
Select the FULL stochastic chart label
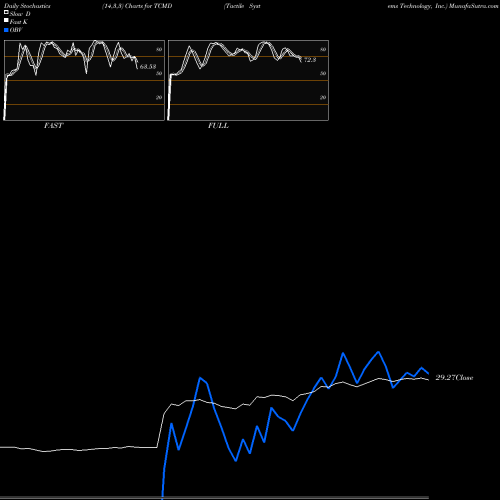[x=218, y=126]
